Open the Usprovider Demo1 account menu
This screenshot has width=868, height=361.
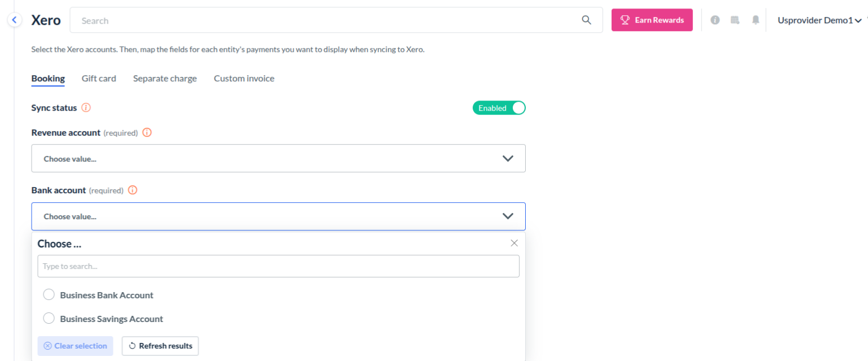tap(819, 20)
